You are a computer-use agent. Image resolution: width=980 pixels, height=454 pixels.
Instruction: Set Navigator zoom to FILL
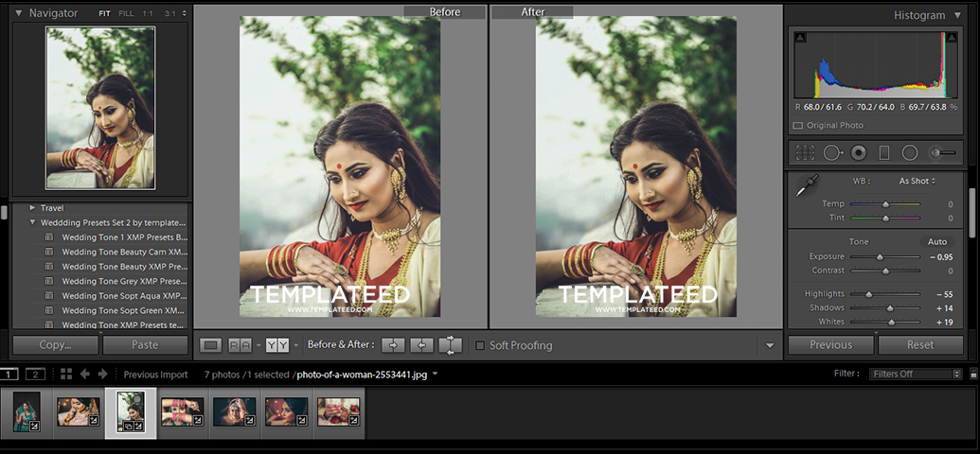tap(126, 13)
